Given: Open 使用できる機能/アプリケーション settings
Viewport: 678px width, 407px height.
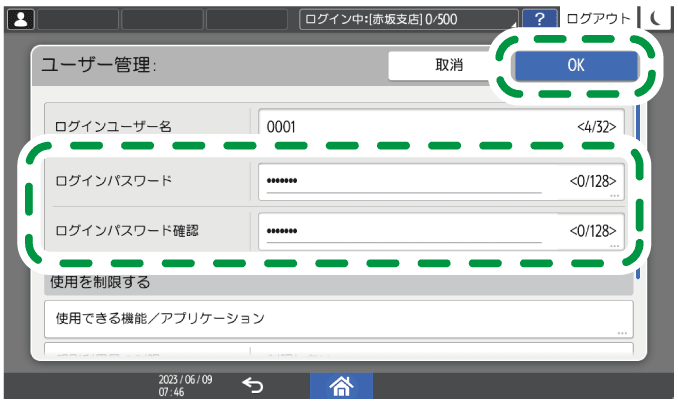Looking at the screenshot, I should coord(339,319).
